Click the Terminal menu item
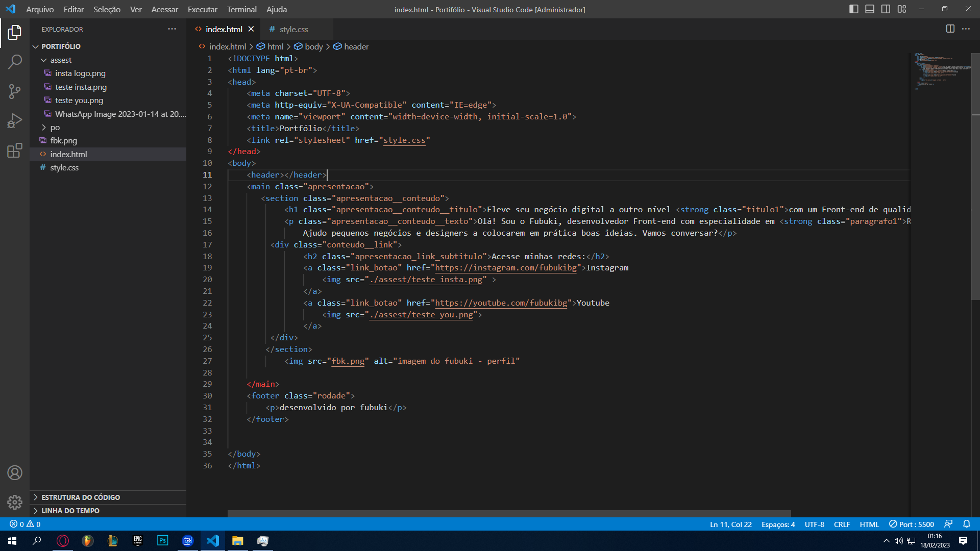Viewport: 980px width, 551px height. (241, 9)
